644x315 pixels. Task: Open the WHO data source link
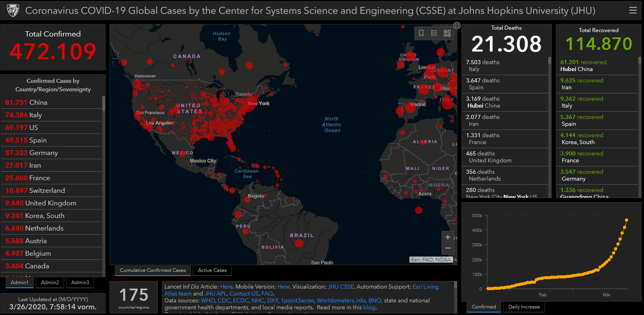208,300
